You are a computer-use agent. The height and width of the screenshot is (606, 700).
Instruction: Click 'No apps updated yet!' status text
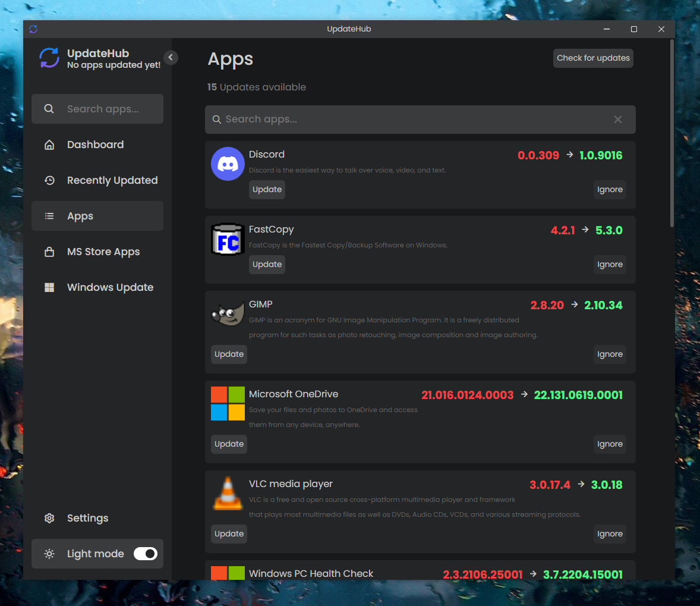[x=114, y=65]
